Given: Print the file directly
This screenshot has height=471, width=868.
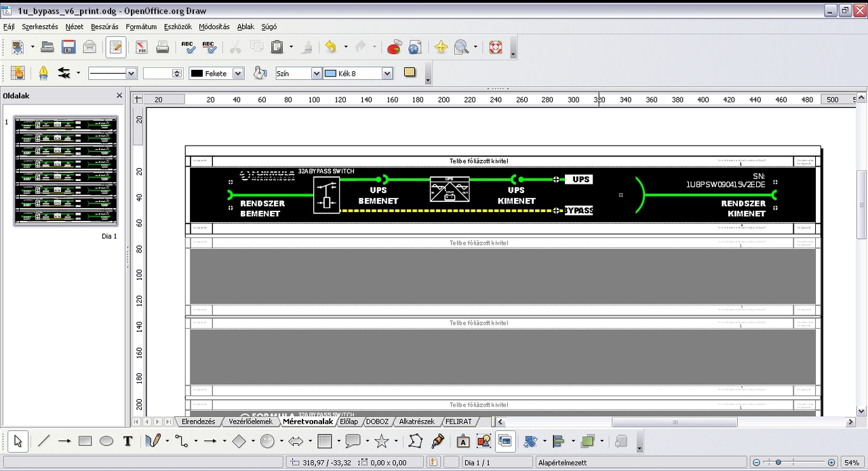Looking at the screenshot, I should [x=163, y=47].
